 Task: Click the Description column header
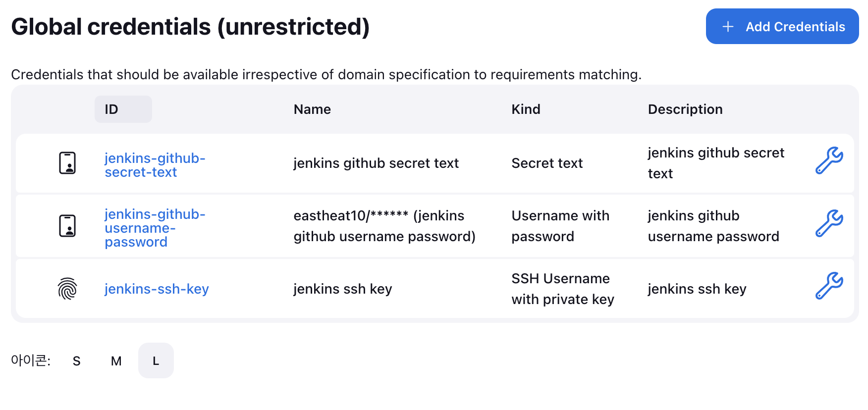(685, 109)
